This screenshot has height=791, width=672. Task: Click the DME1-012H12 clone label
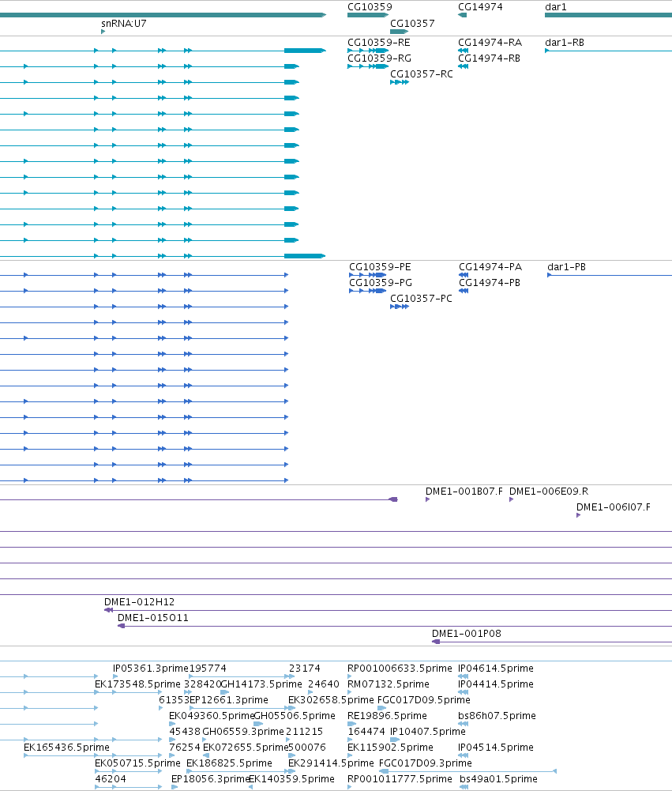point(139,602)
